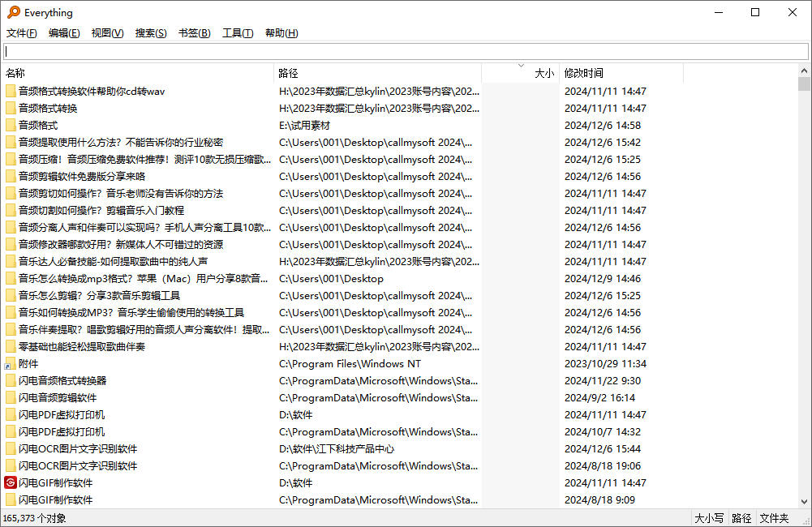
Task: Click folder icon of 闪电OCR图片文字识别软件 in D:\软件\江下科技产品中心
Action: (x=11, y=449)
